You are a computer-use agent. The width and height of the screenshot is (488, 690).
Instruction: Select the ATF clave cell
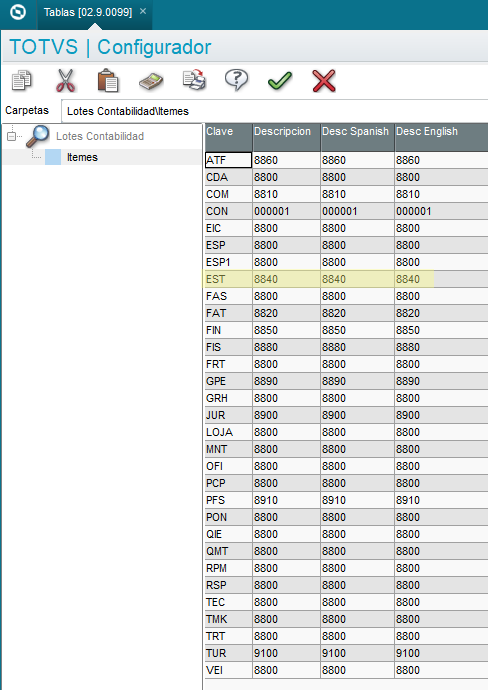[x=228, y=160]
